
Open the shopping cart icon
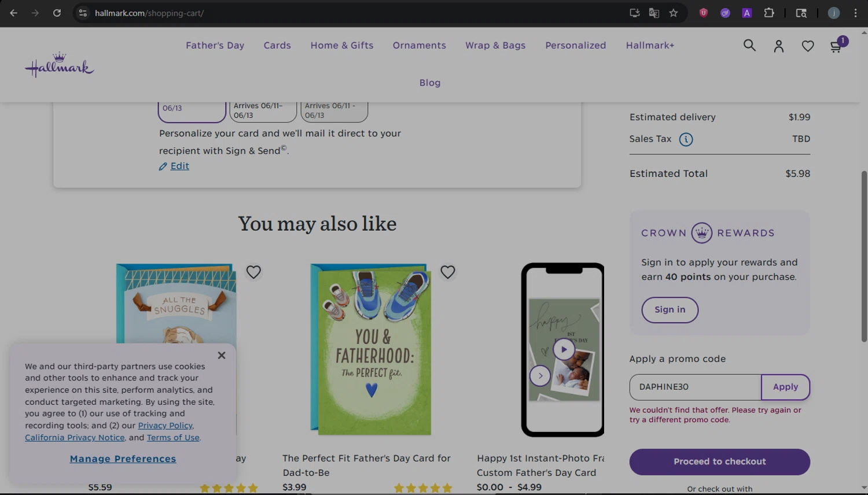click(837, 46)
